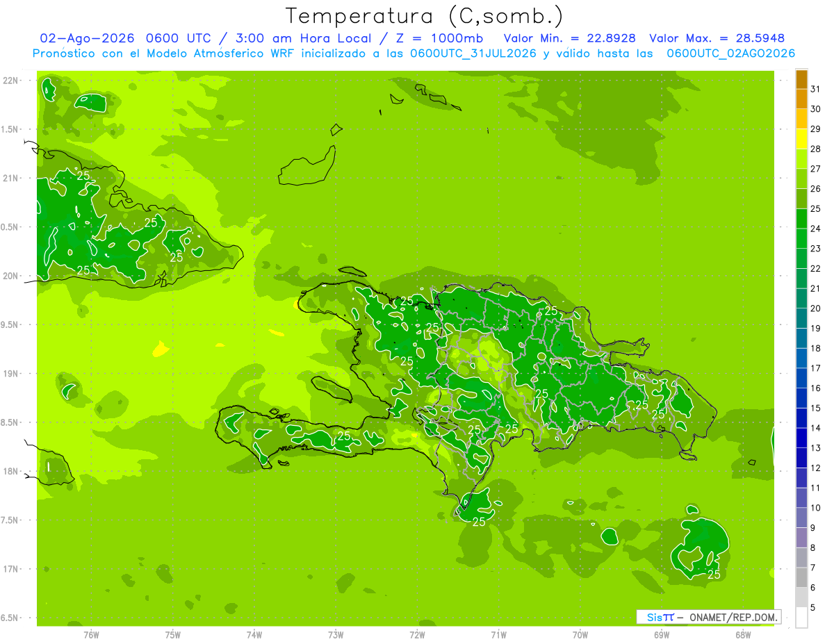834x644 pixels.
Task: Pick the white swatch below legend value 5
Action: coord(801,618)
